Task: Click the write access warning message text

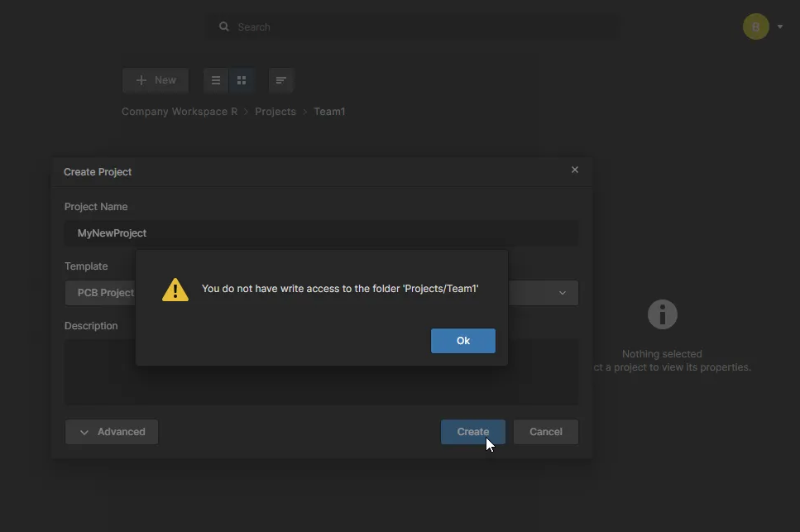Action: 340,289
